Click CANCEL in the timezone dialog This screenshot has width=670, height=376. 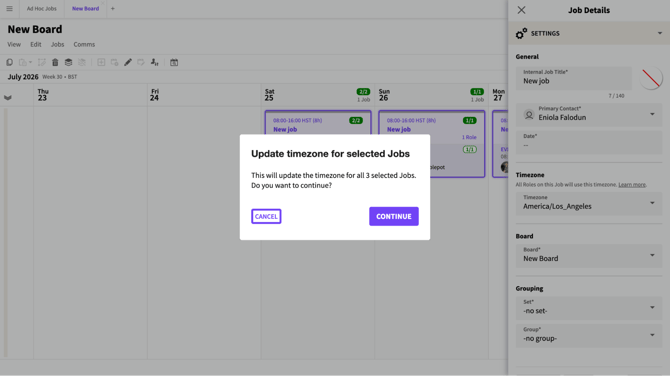click(x=266, y=216)
